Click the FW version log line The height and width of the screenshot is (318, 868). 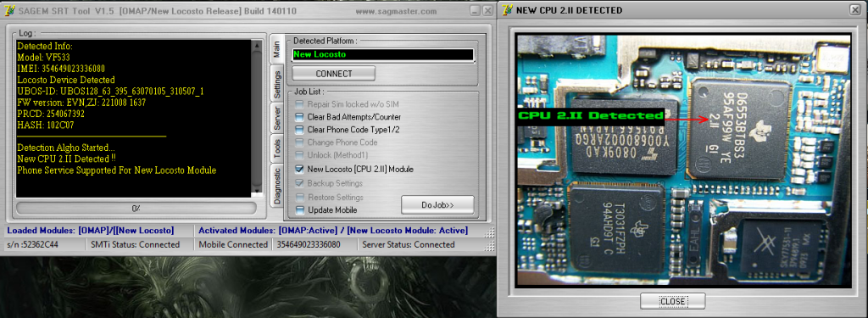[82, 103]
